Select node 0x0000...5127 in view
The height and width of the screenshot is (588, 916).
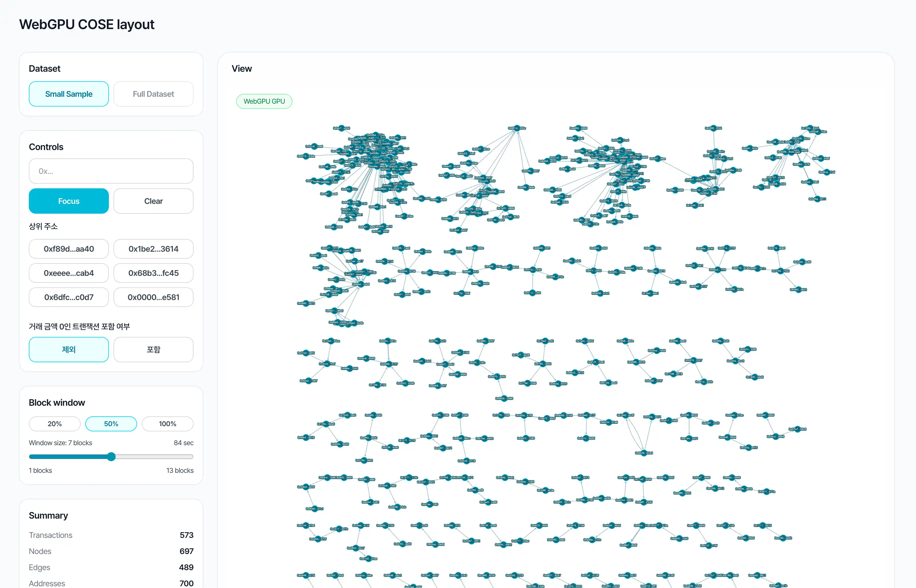tap(389, 364)
